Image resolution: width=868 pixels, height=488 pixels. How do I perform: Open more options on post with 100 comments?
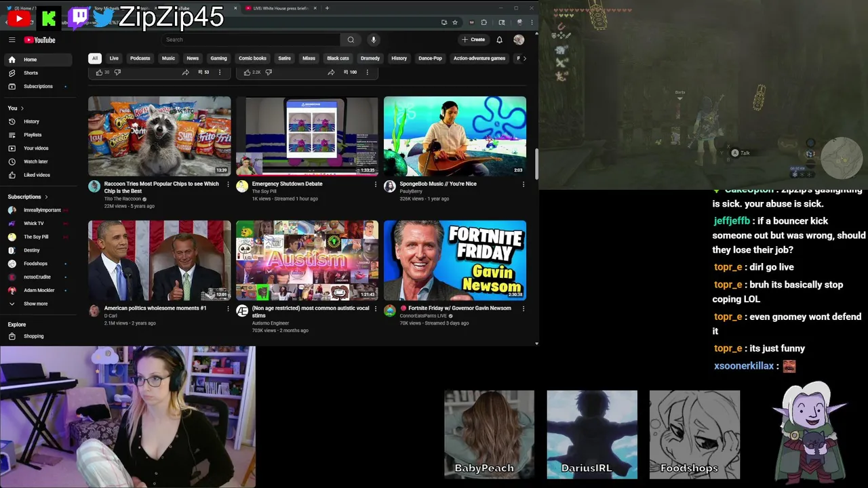click(x=367, y=73)
